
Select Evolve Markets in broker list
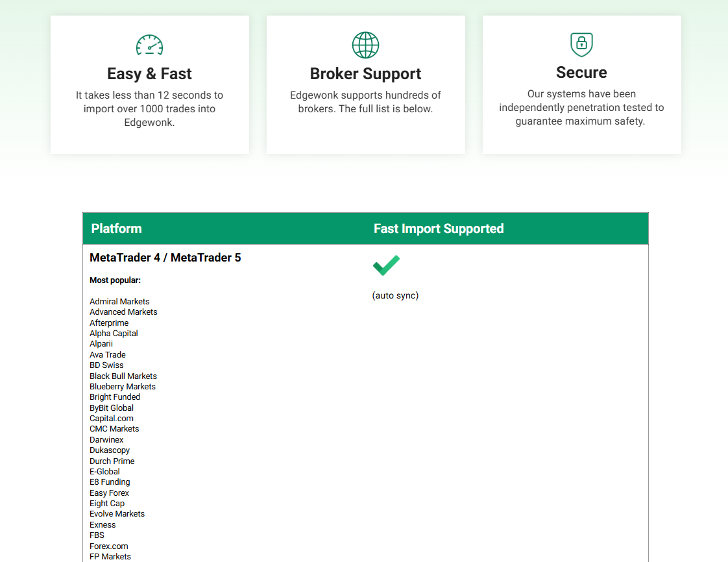click(x=117, y=514)
